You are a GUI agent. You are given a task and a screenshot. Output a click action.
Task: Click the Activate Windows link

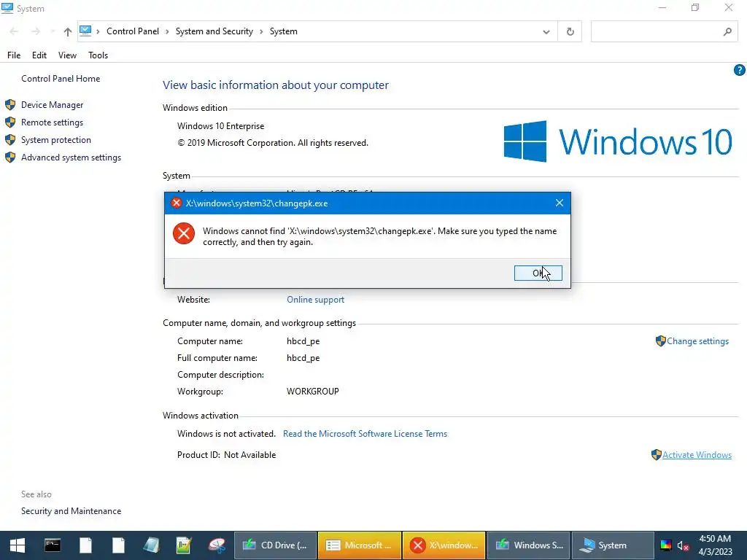[x=697, y=455]
